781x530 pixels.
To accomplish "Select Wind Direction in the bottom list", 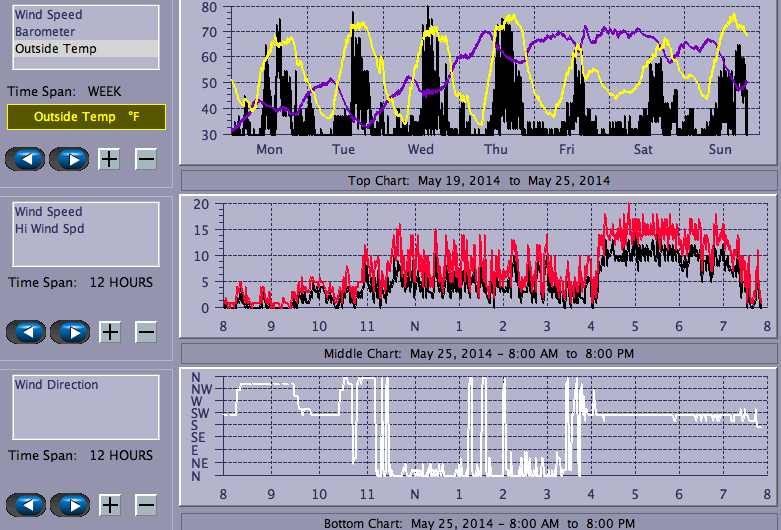I will pyautogui.click(x=56, y=385).
